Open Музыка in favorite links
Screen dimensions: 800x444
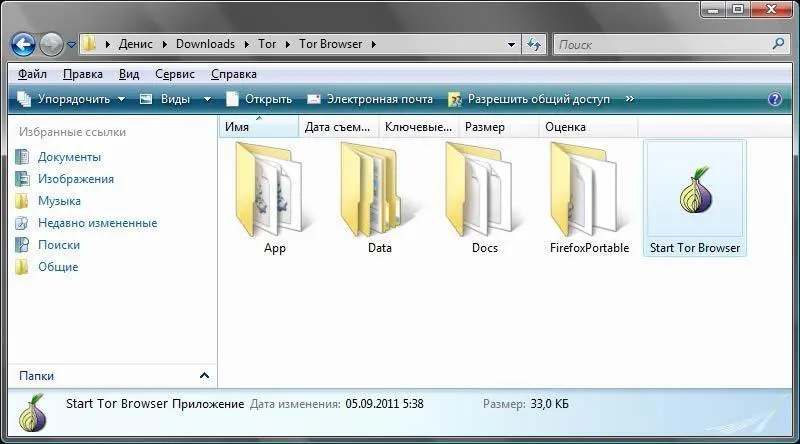[x=59, y=201]
